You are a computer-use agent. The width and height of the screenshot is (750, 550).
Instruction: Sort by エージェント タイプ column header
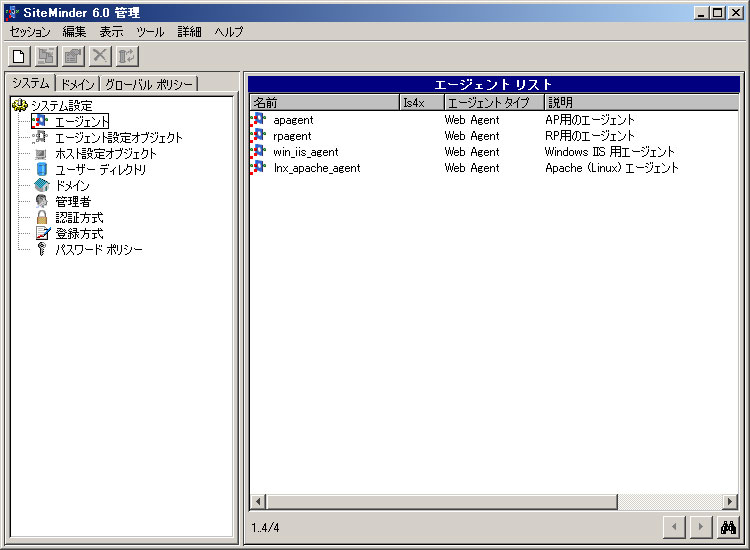click(x=494, y=102)
